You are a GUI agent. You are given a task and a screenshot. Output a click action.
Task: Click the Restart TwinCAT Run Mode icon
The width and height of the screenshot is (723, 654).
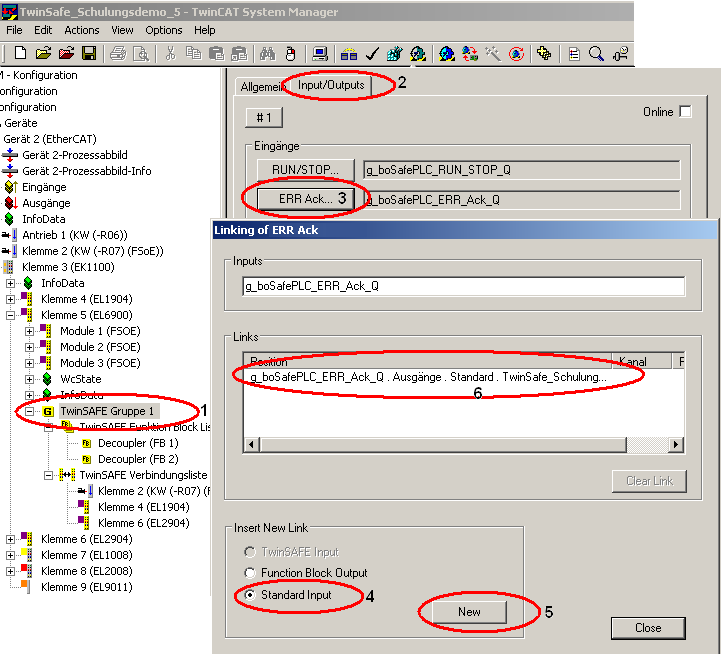[x=418, y=54]
